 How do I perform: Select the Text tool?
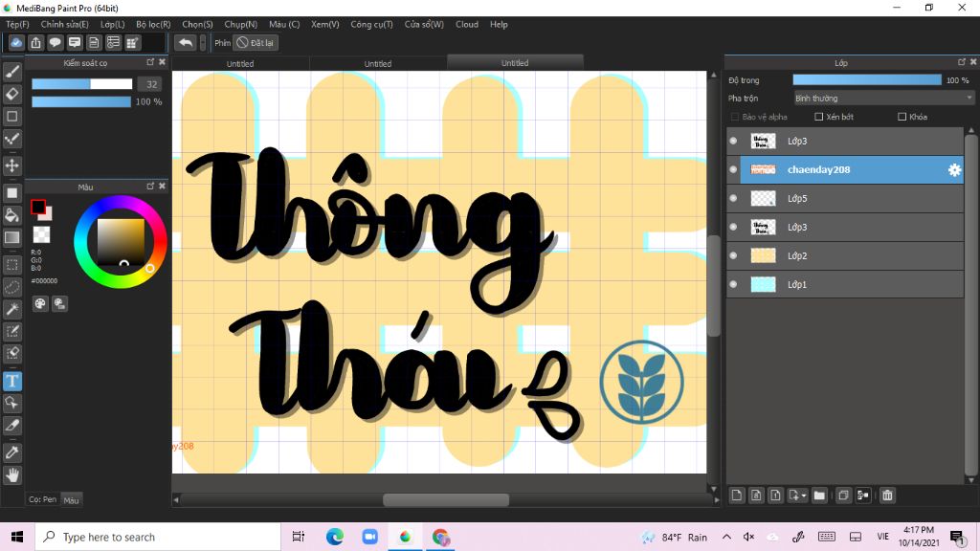(x=11, y=381)
